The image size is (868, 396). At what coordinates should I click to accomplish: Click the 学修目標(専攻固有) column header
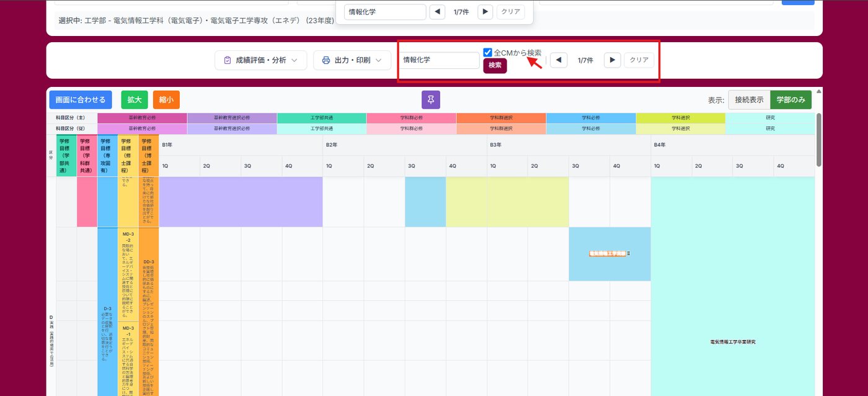107,155
